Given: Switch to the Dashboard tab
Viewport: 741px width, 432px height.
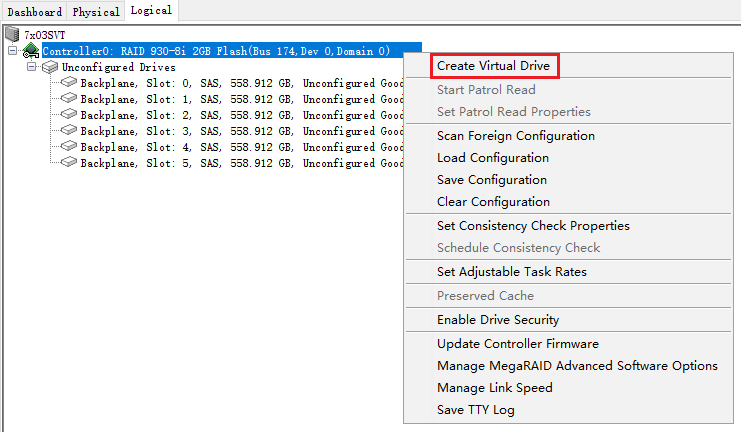Looking at the screenshot, I should point(35,12).
